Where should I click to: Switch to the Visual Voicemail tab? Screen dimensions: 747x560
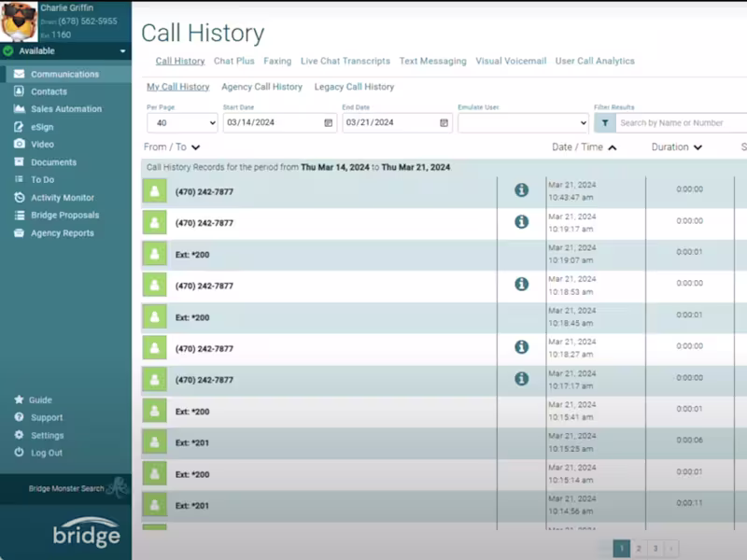511,61
